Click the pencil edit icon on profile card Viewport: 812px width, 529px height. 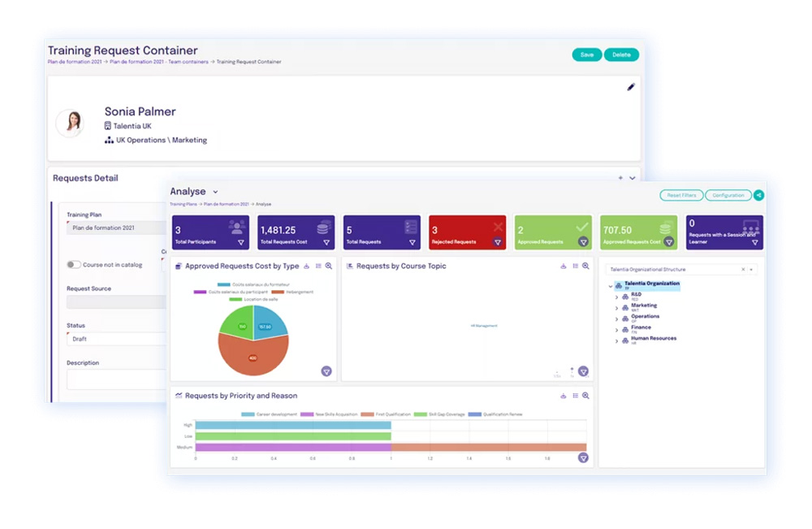pyautogui.click(x=631, y=87)
